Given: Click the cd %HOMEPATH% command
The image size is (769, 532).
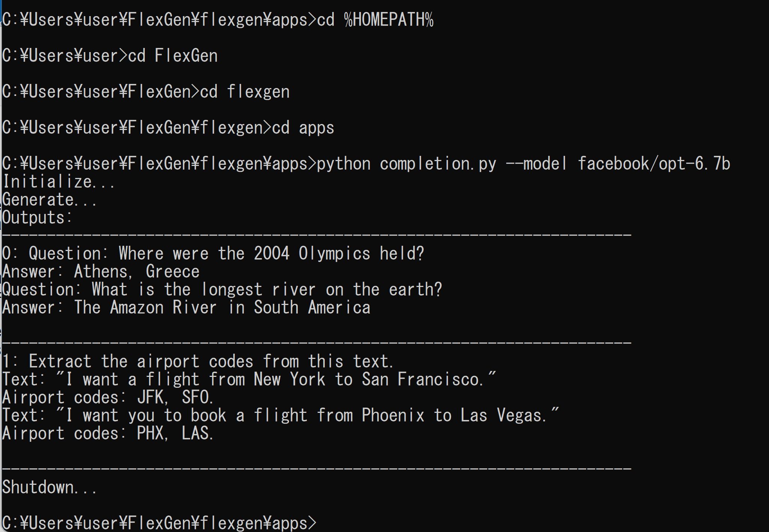Looking at the screenshot, I should tap(375, 20).
